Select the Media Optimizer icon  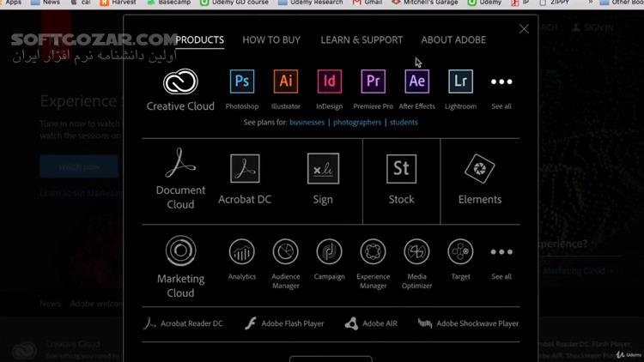point(416,251)
